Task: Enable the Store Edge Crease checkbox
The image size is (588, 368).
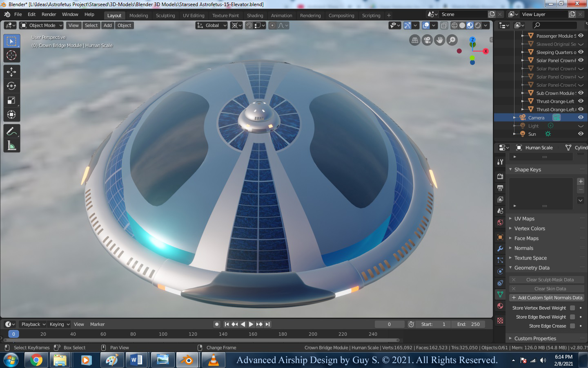Action: click(572, 326)
